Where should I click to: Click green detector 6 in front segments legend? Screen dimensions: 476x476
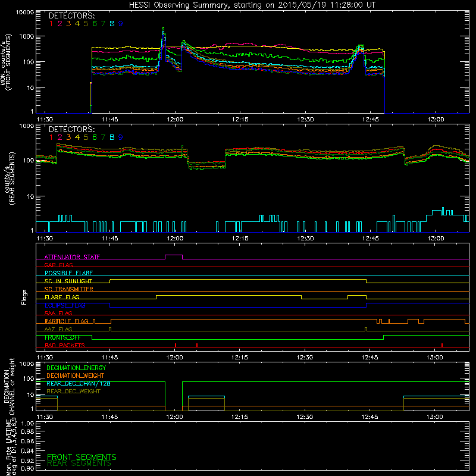coord(95,24)
